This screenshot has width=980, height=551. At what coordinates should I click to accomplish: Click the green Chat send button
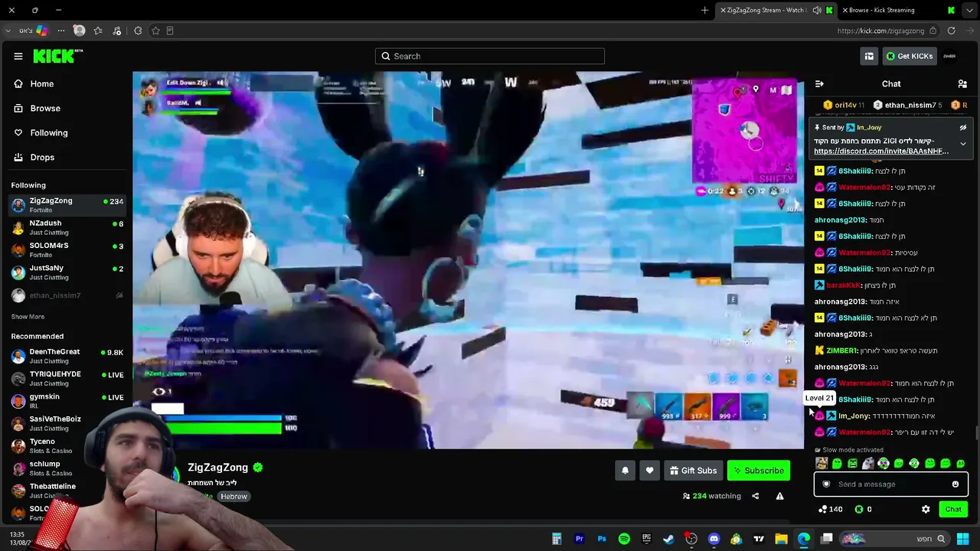click(953, 510)
